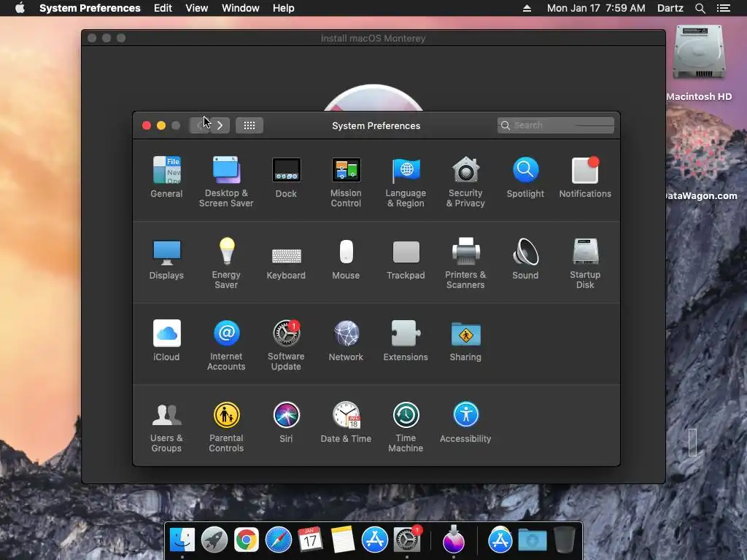Open the Apple menu
The height and width of the screenshot is (560, 747).
click(20, 8)
